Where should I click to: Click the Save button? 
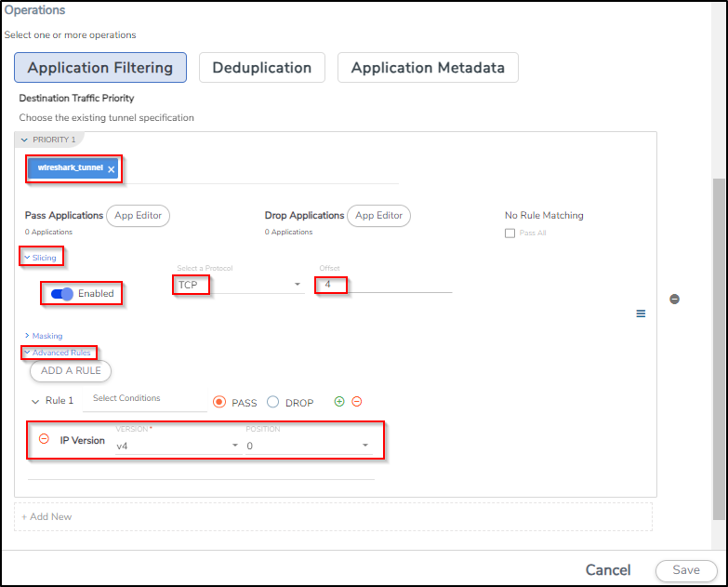686,570
